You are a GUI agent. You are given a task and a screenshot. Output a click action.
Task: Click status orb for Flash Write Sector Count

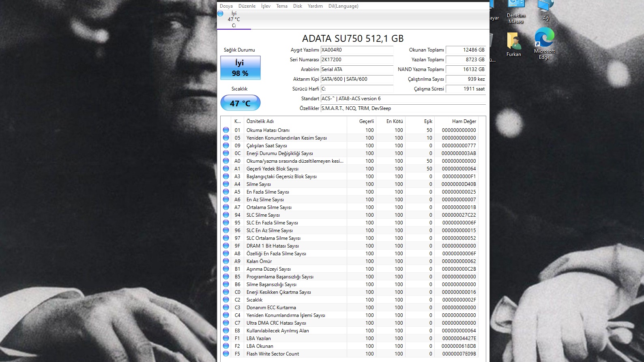(x=226, y=353)
